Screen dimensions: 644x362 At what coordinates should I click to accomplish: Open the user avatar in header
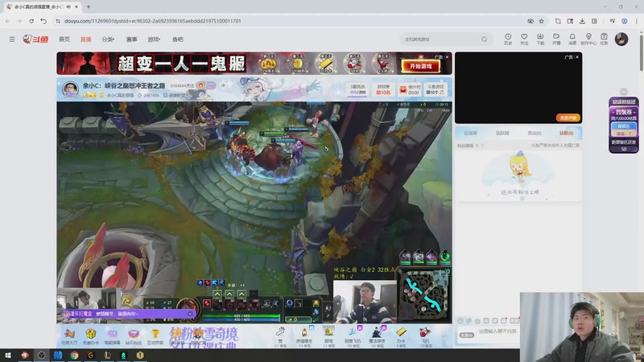click(x=621, y=39)
